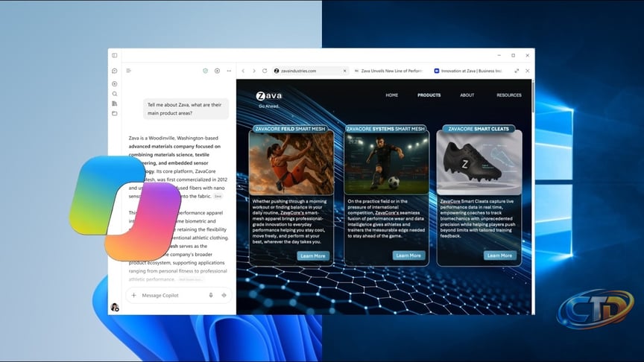Click the conversation outline lines icon

pyautogui.click(x=128, y=71)
